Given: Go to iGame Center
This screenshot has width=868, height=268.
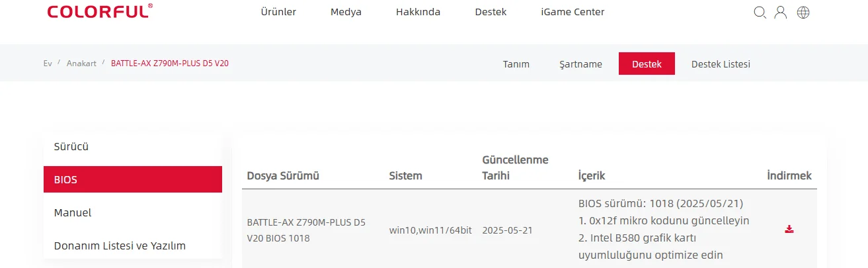Looking at the screenshot, I should 572,12.
